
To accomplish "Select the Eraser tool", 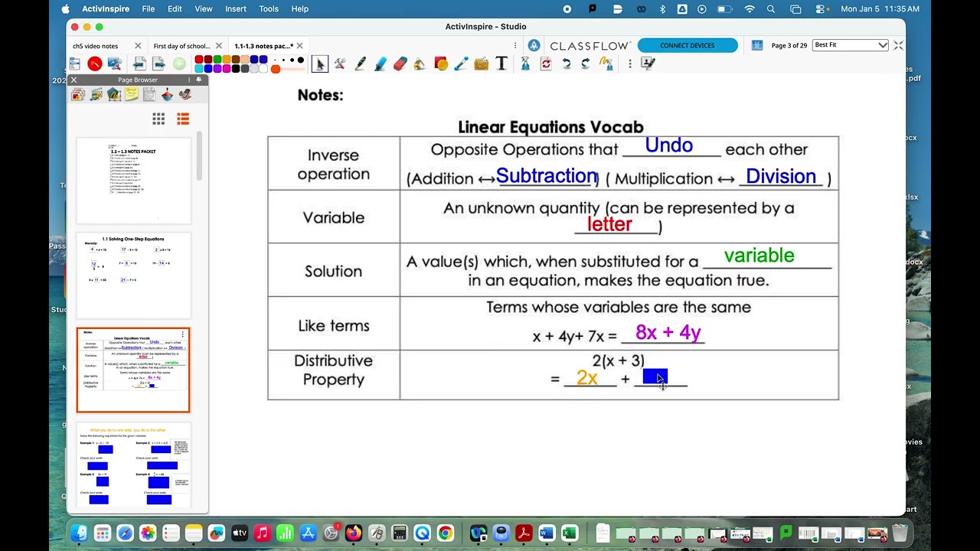I will pos(400,64).
